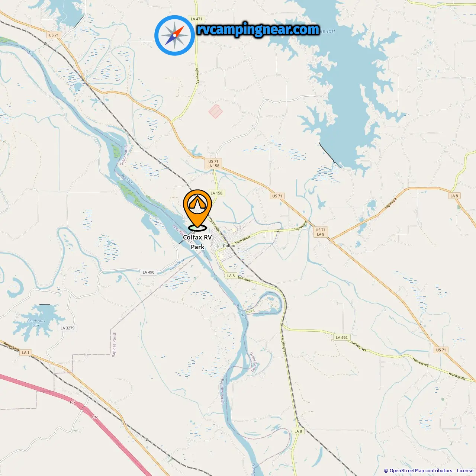Click the LA 471 highway shield
The image size is (476, 476).
pyautogui.click(x=196, y=19)
